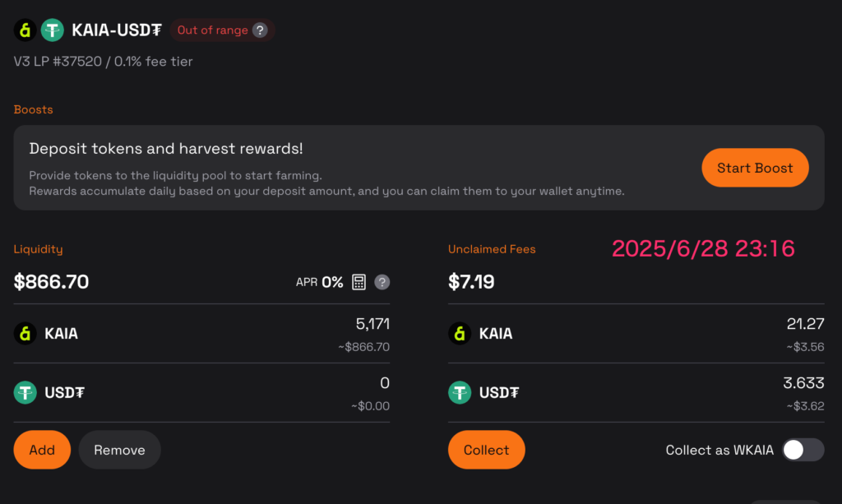Screen dimensions: 842x504
Task: Click the KAIA token icon in the header
Action: pos(25,30)
